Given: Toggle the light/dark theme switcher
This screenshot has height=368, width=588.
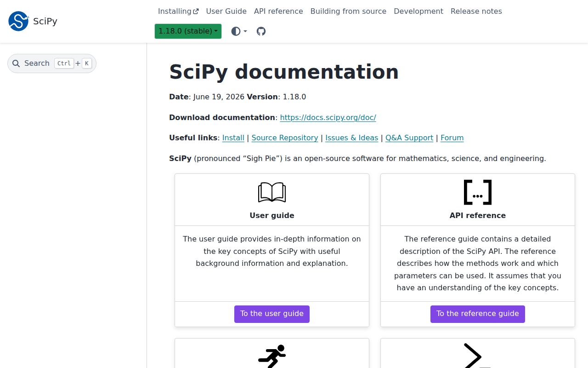Looking at the screenshot, I should click(x=239, y=31).
